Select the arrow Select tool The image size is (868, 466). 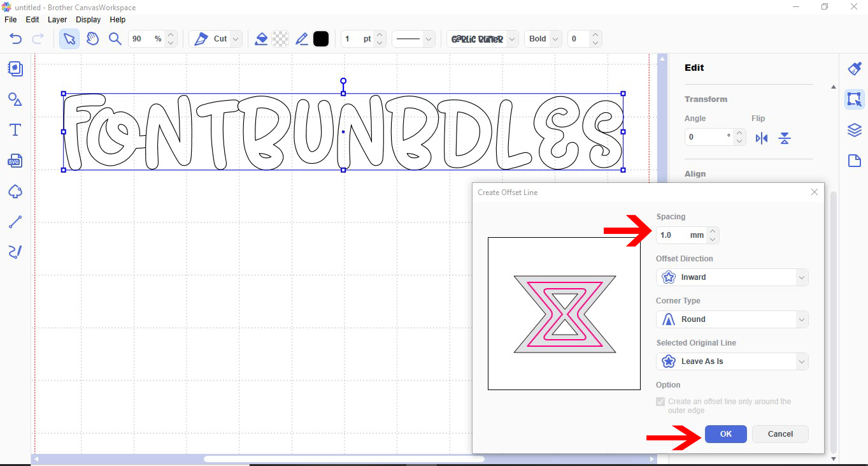[x=69, y=39]
